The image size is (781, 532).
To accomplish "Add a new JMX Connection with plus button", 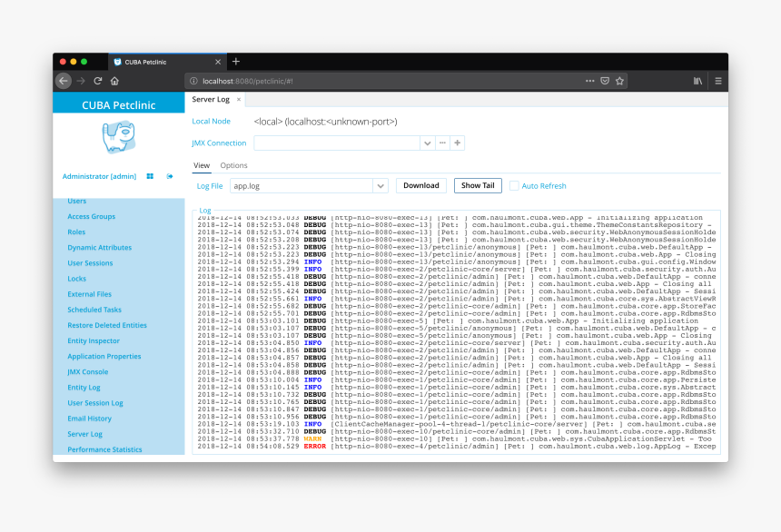I will [x=457, y=143].
